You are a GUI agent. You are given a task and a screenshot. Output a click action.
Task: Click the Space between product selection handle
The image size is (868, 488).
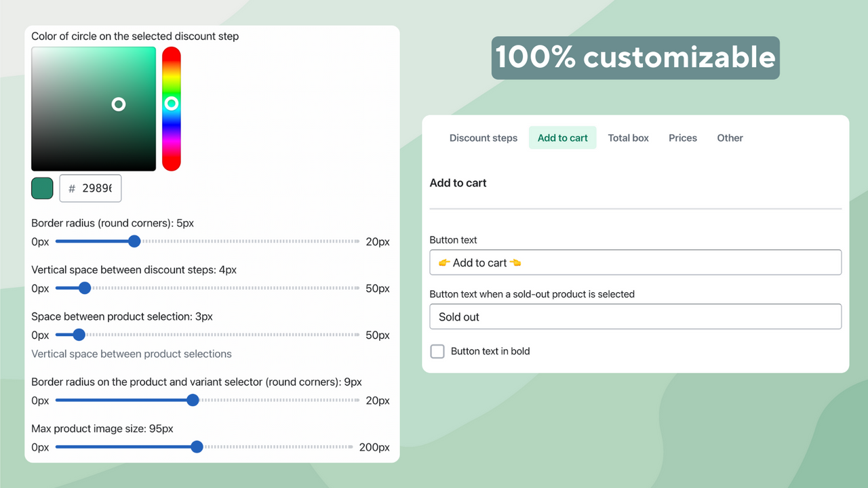pyautogui.click(x=79, y=335)
